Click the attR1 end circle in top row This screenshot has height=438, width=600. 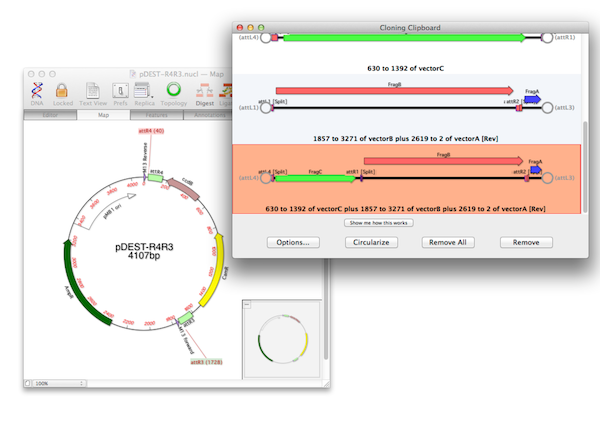(x=547, y=37)
